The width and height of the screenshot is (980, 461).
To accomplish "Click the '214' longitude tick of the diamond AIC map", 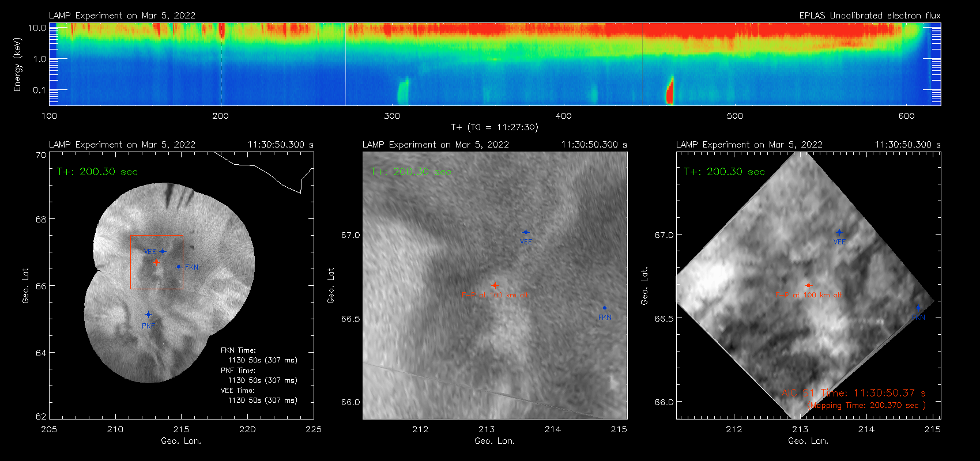I will pyautogui.click(x=866, y=429).
